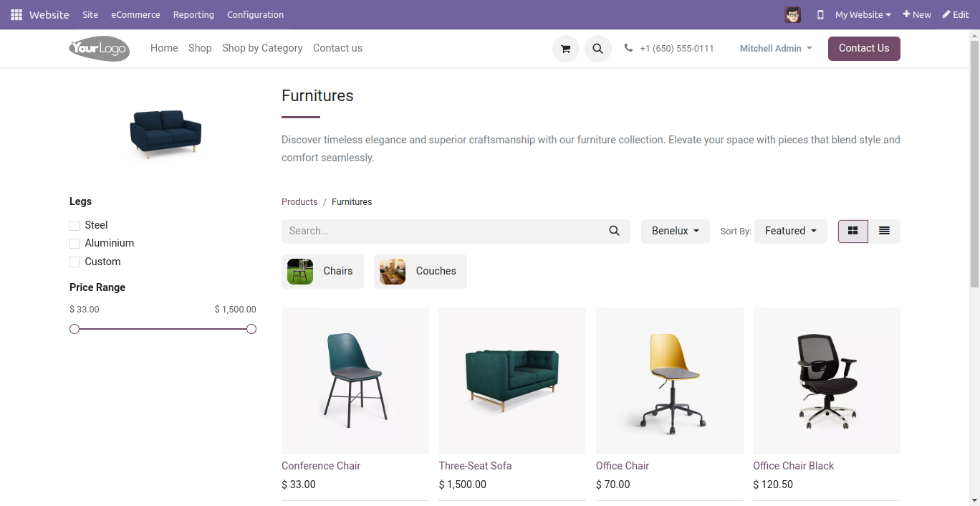Toggle mobile preview phone icon
The height and width of the screenshot is (506, 980).
pos(820,14)
